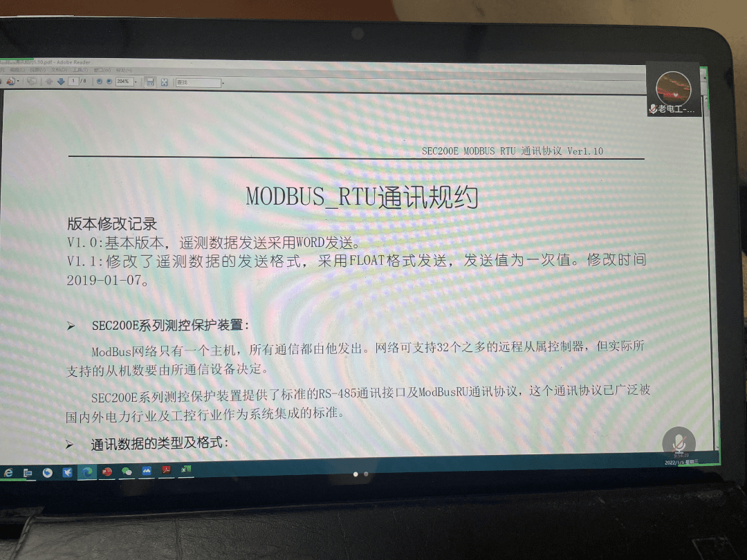The width and height of the screenshot is (747, 560).
Task: Open the blue circular arrow browser on the taskbar
Action: click(48, 472)
